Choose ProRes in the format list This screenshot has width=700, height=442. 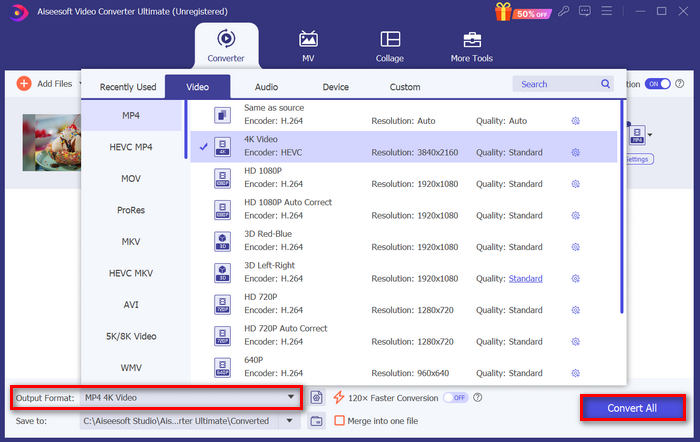point(131,210)
